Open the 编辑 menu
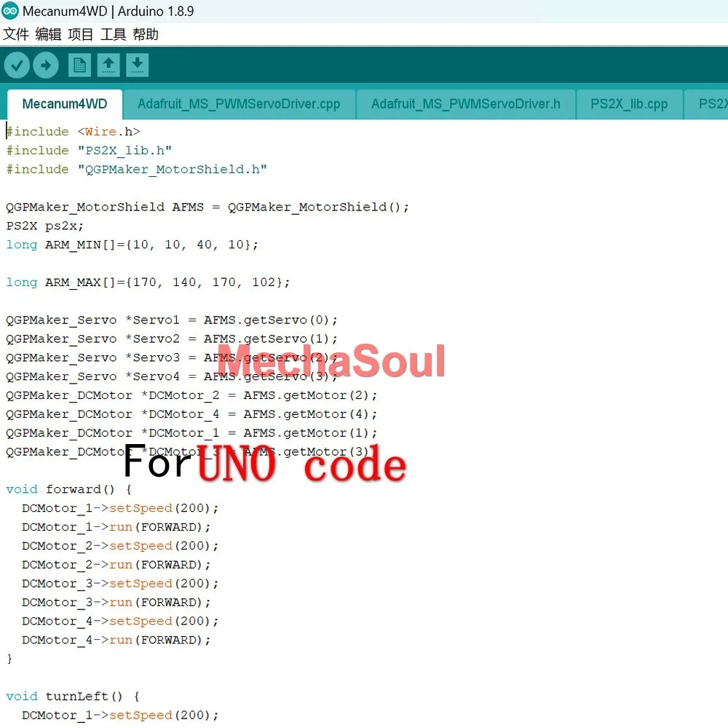 pos(48,34)
